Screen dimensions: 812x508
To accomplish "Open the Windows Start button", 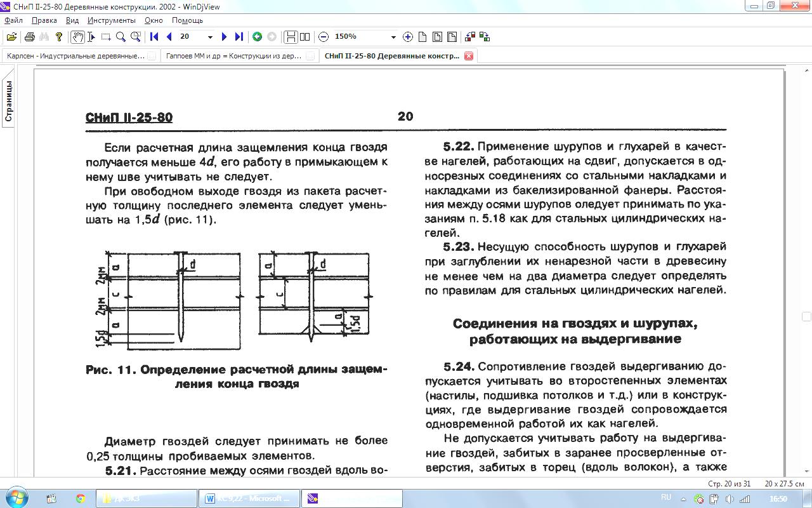I will pyautogui.click(x=17, y=498).
